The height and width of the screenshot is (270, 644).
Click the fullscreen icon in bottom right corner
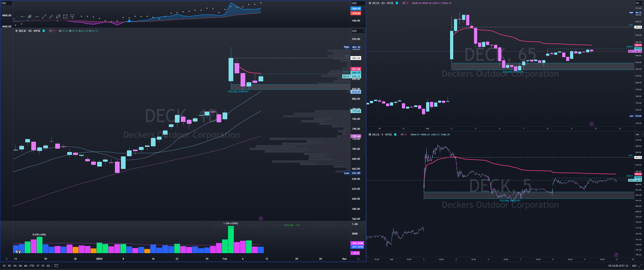click(640, 266)
